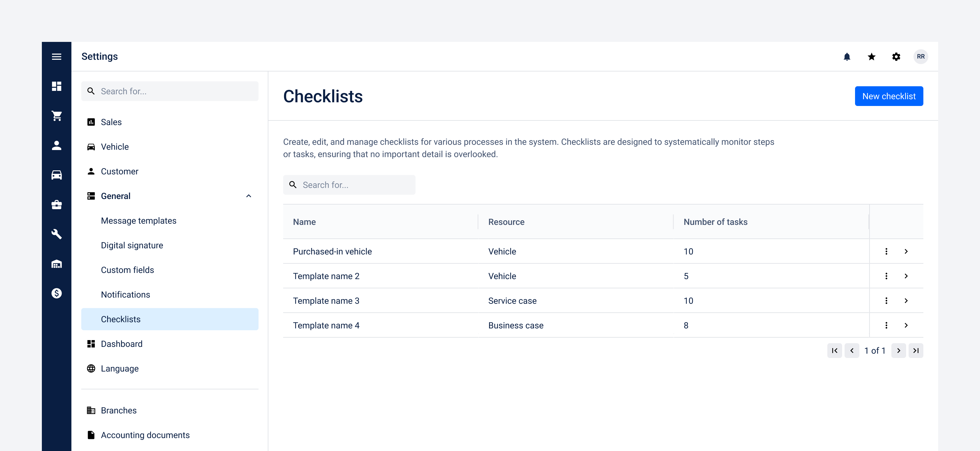Select Checklists menu item in sidebar
The height and width of the screenshot is (451, 980).
[x=170, y=319]
